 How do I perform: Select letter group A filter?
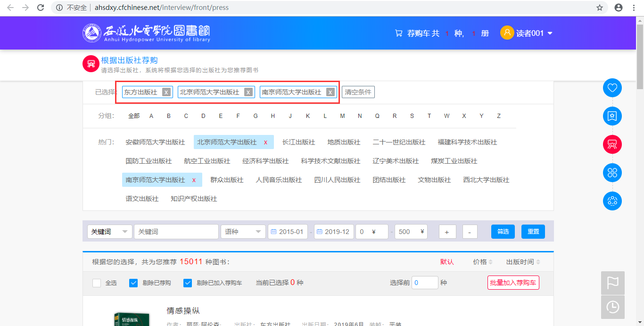pyautogui.click(x=151, y=116)
